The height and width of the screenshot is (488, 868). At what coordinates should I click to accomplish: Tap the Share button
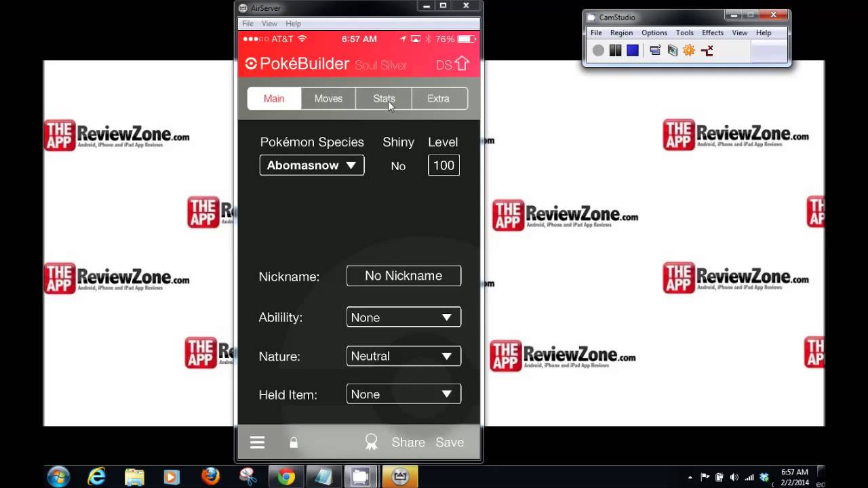click(x=408, y=443)
